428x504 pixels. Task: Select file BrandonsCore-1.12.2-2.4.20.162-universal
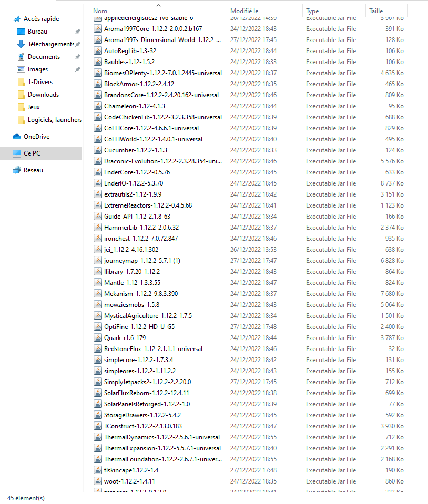click(161, 95)
